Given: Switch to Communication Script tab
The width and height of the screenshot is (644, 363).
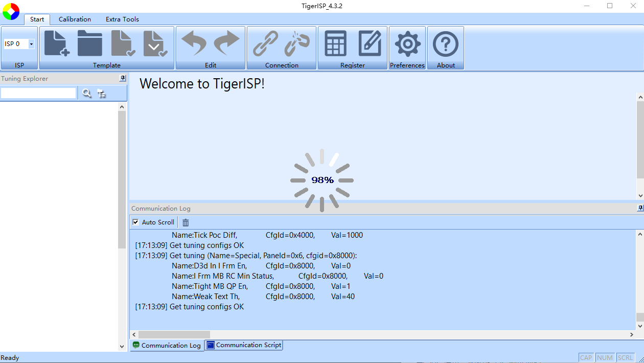Looking at the screenshot, I should [244, 345].
